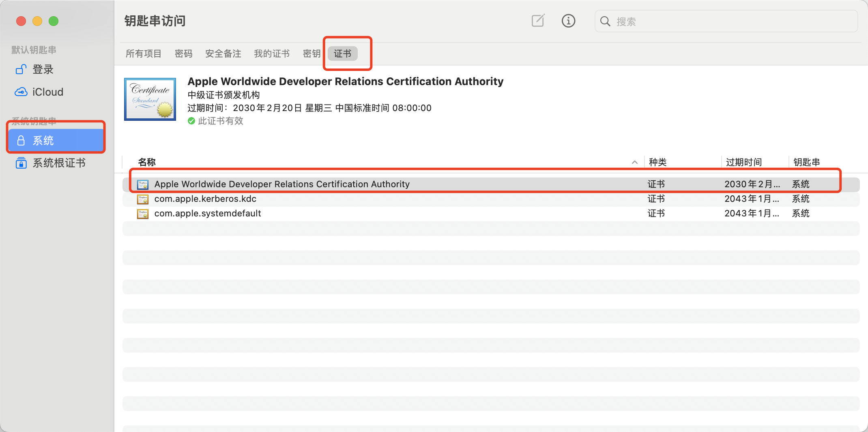The height and width of the screenshot is (432, 868).
Task: Click the search magnifier icon
Action: tap(605, 21)
